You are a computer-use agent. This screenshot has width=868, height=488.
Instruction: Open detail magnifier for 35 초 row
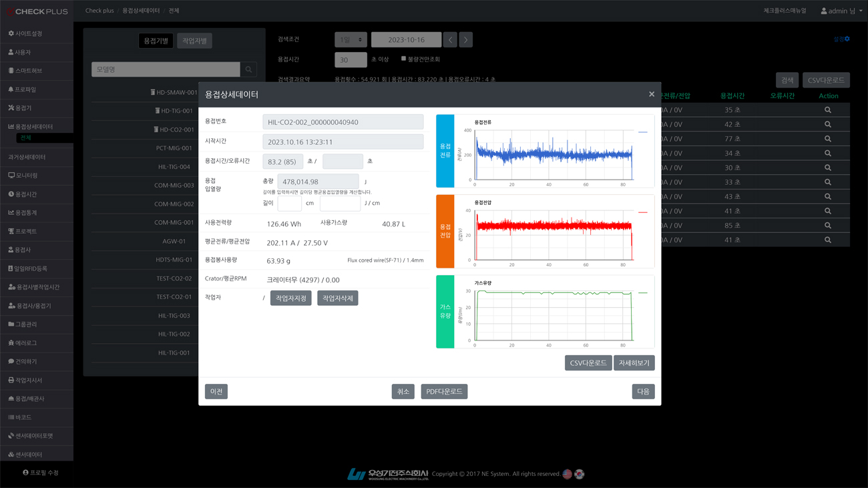(x=827, y=110)
